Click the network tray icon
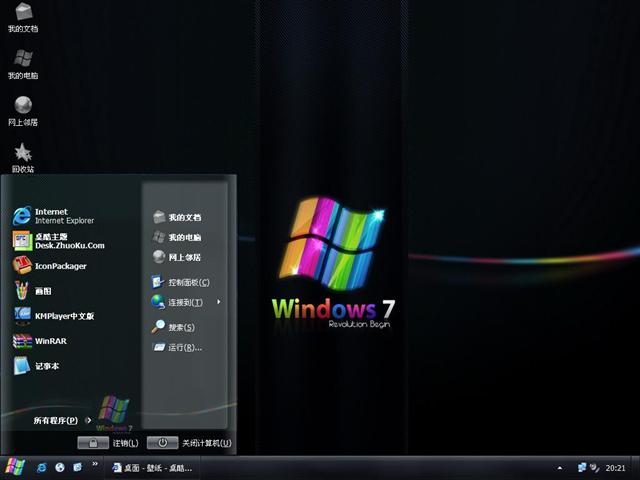 [x=582, y=467]
